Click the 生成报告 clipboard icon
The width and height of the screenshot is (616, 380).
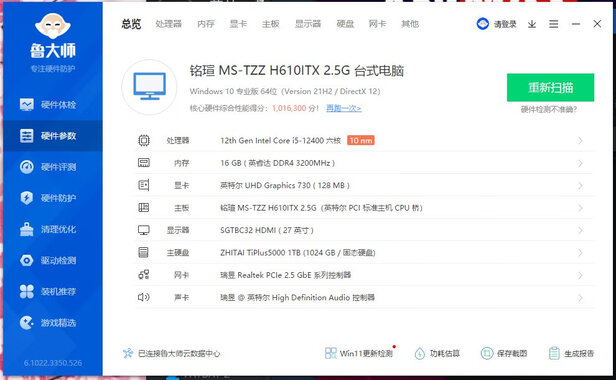pyautogui.click(x=554, y=353)
